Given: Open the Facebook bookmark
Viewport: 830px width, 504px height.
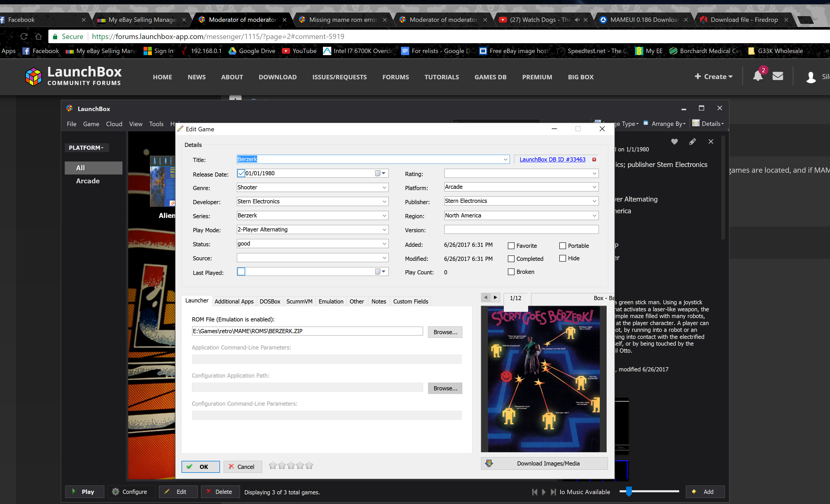Looking at the screenshot, I should 40,51.
